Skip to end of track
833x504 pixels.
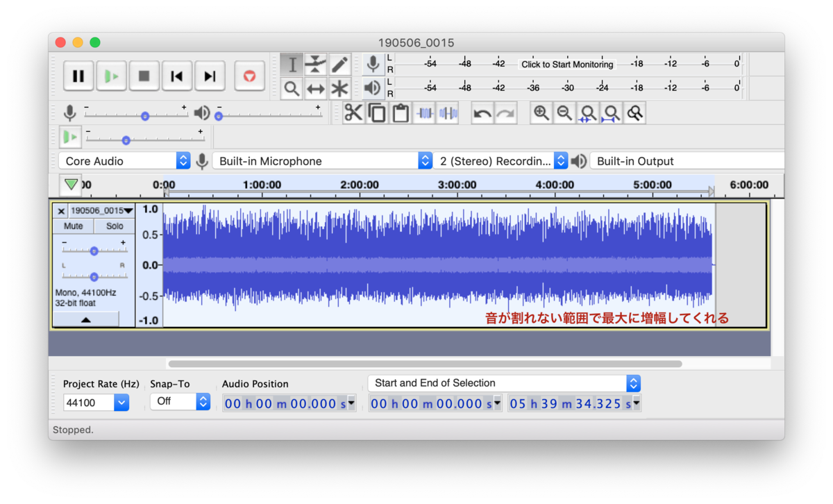pos(210,76)
